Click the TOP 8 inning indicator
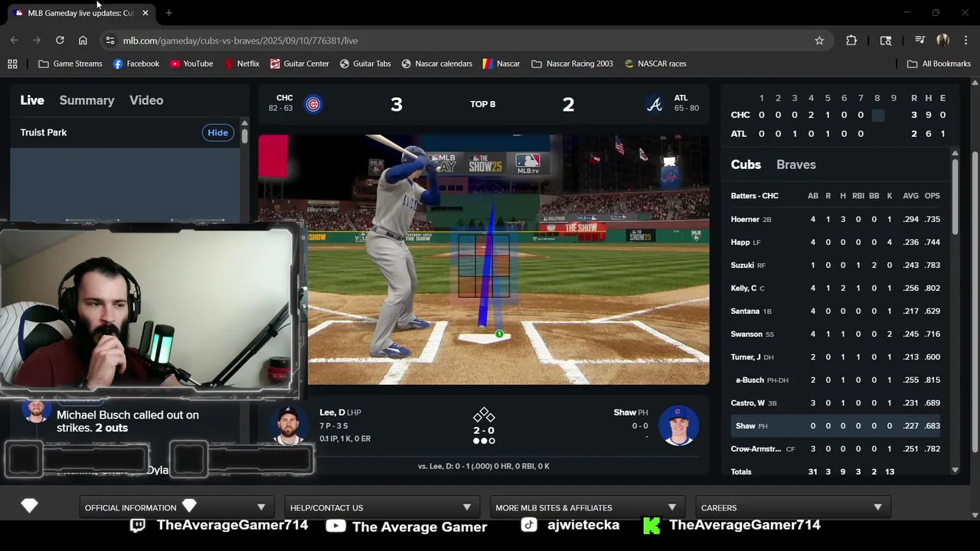Screen dimensions: 980x551 point(482,104)
